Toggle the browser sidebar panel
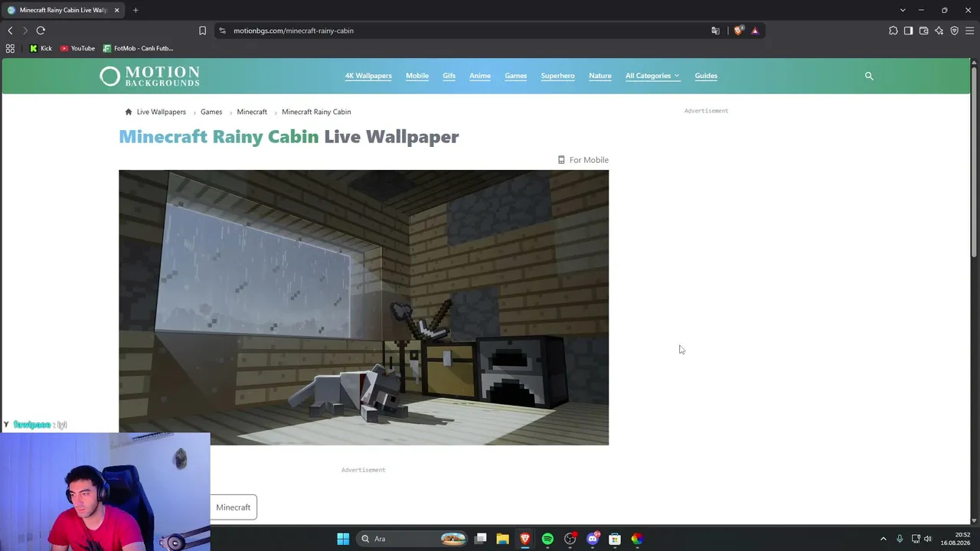 pyautogui.click(x=908, y=31)
